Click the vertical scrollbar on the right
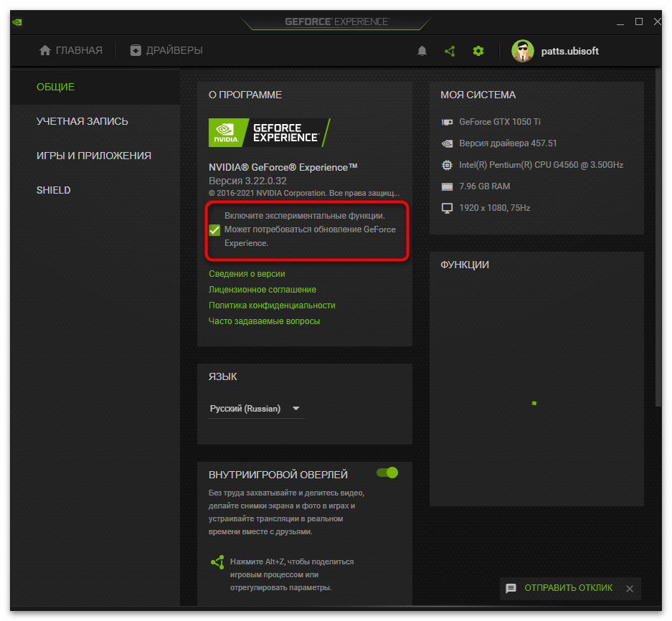 (x=658, y=237)
